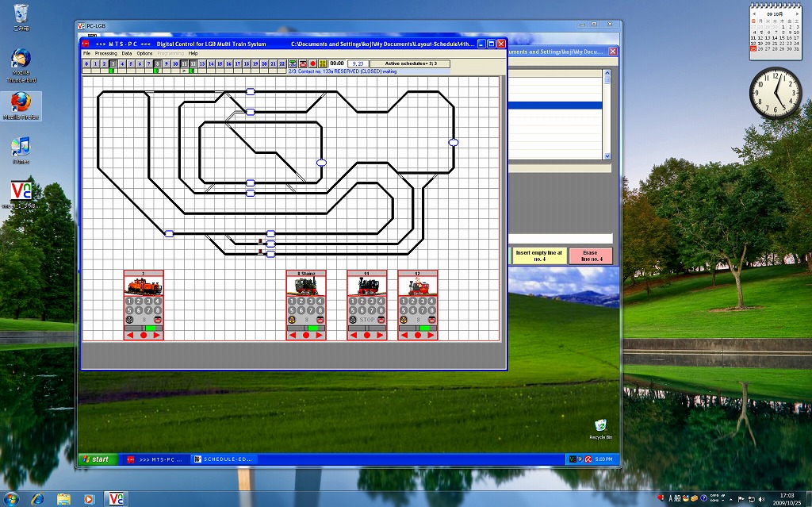This screenshot has height=507, width=812.
Task: Toggle function 1 on loco 3 keypad
Action: pyautogui.click(x=130, y=302)
